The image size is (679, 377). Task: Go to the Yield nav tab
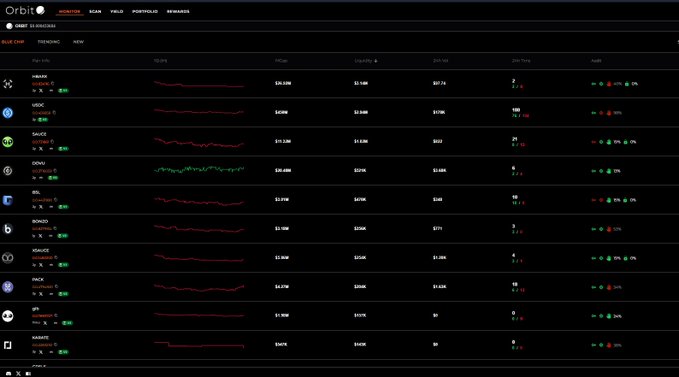(116, 12)
